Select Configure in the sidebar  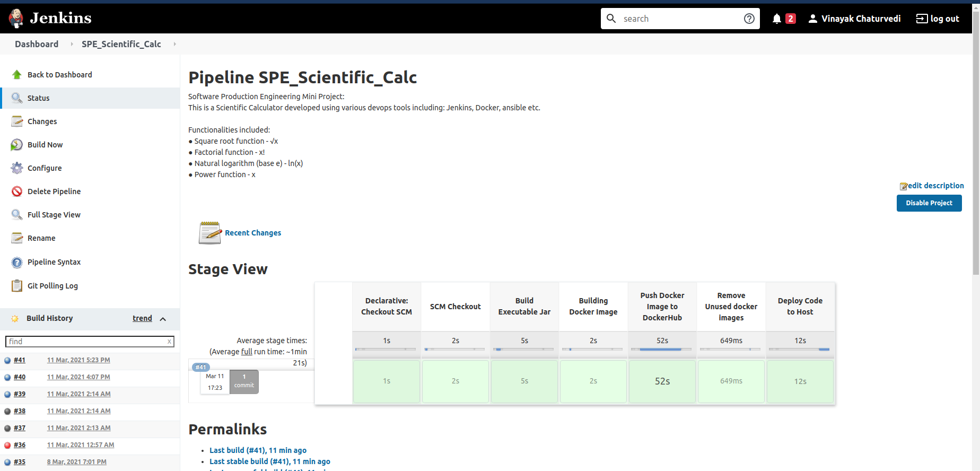point(45,168)
